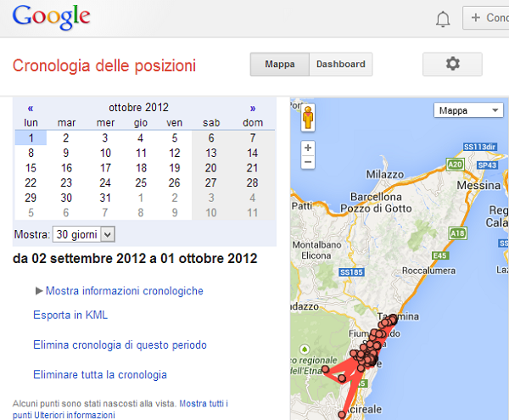Screen dimensions: 509x420
Task: Click the location point near Acireale
Action: [x=342, y=414]
